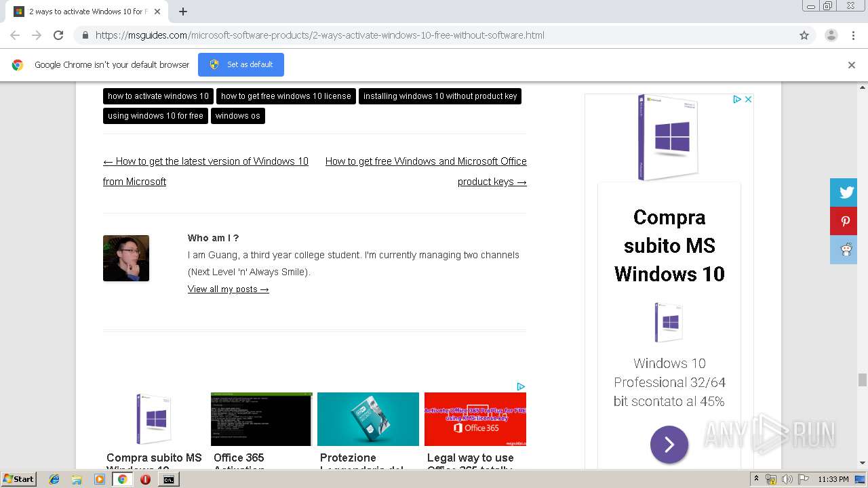Click the 'how to get free windows 10 license' tag
The width and height of the screenshot is (868, 488).
click(286, 96)
